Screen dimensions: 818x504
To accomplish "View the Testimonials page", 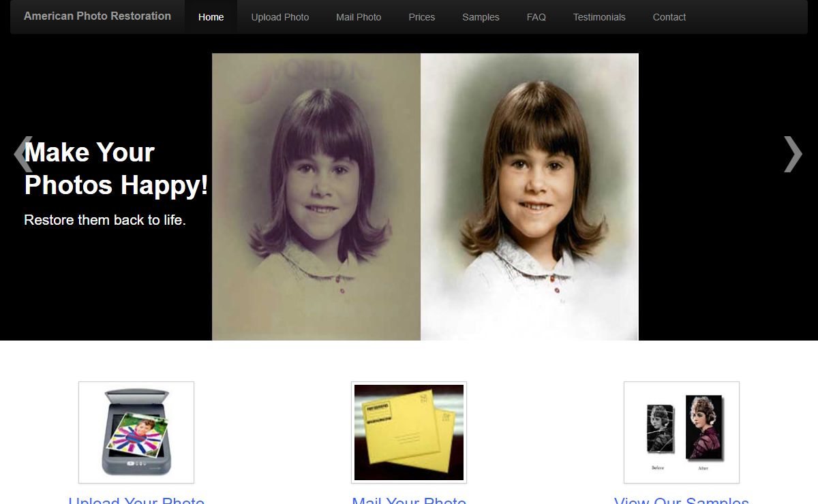I will [599, 17].
